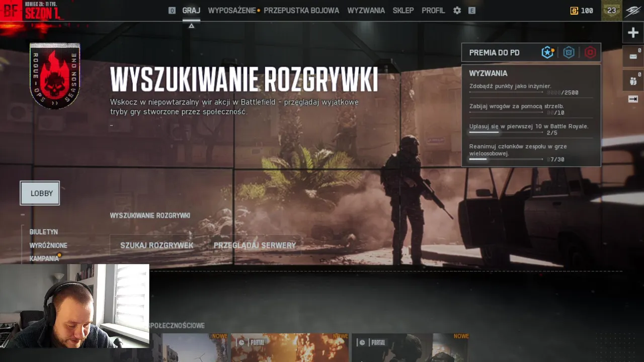Click challenge 'Zabijaj wrogów za pomocą strzelb'

point(516,106)
